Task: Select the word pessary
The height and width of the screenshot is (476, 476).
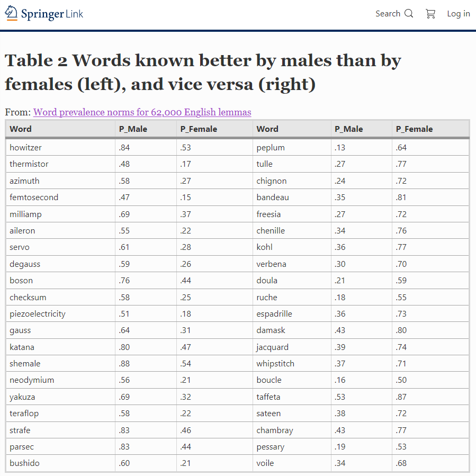Action: 271,447
